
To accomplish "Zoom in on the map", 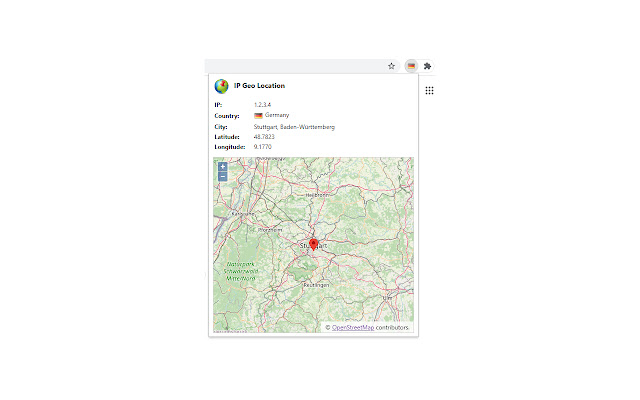I will tap(222, 167).
